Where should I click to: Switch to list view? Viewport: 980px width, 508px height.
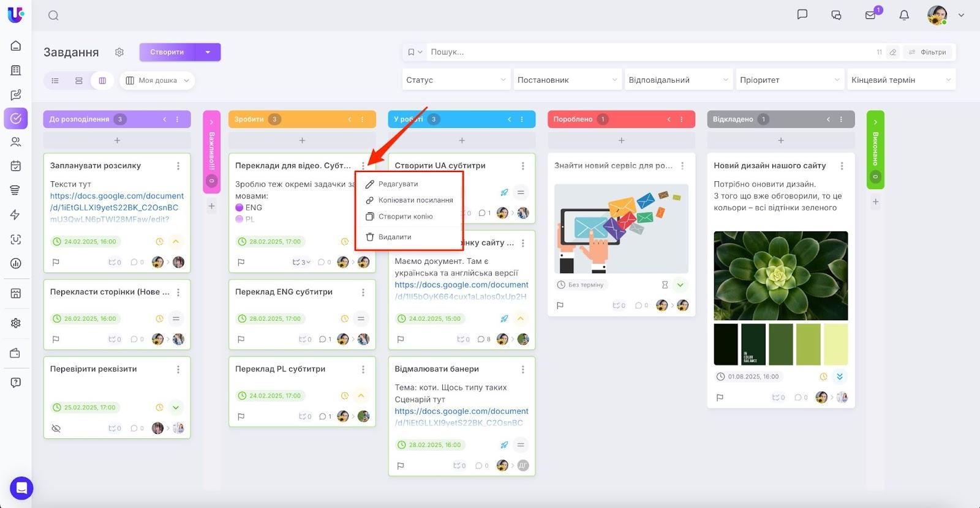(55, 80)
